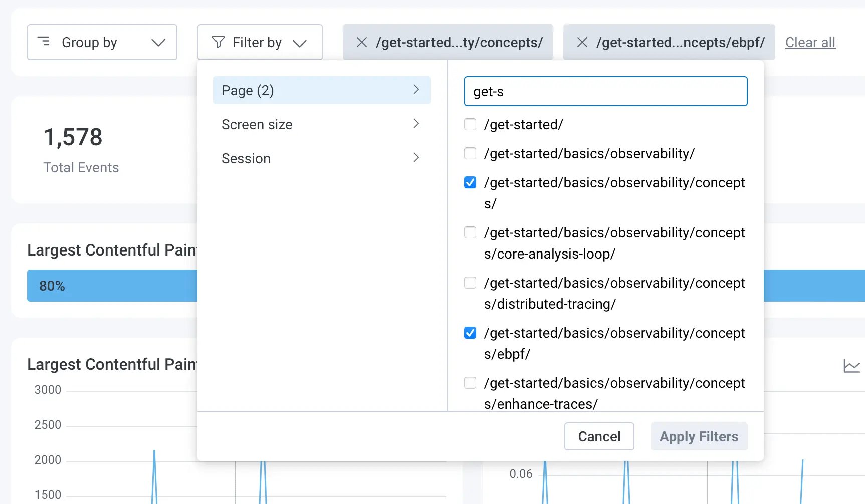Open the Filter by dropdown
Image resolution: width=865 pixels, height=504 pixels.
[260, 42]
